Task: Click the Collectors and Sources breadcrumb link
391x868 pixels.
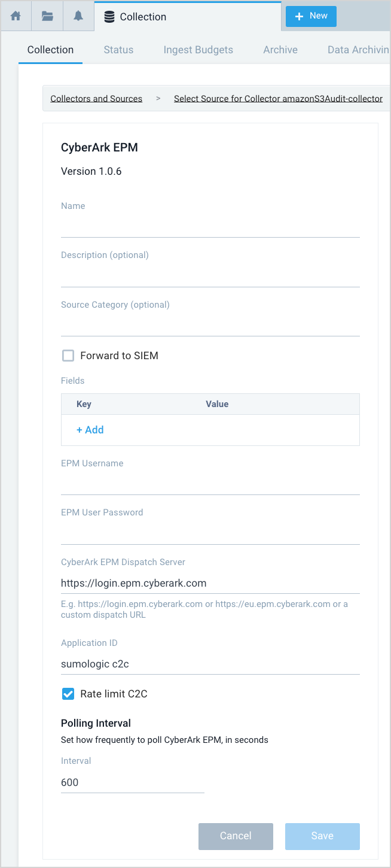Action: (x=96, y=98)
